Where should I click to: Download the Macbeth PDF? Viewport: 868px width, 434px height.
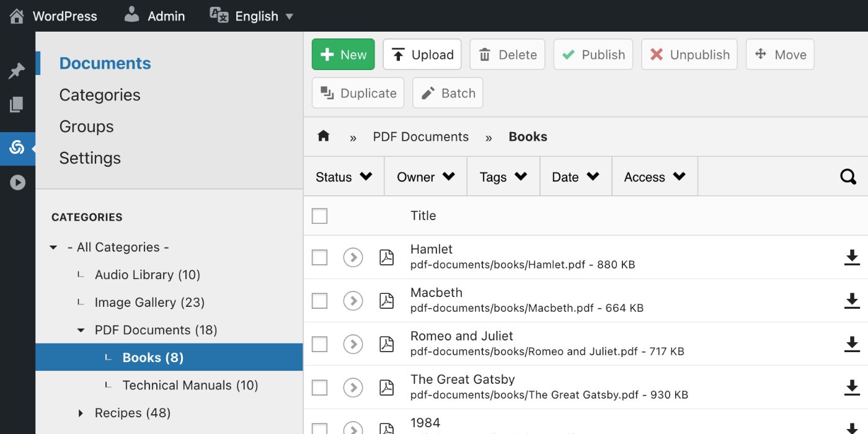[852, 301]
